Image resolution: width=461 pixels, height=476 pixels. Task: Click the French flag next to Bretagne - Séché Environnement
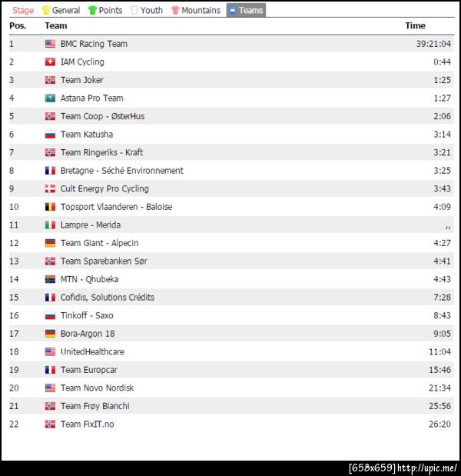coord(51,171)
